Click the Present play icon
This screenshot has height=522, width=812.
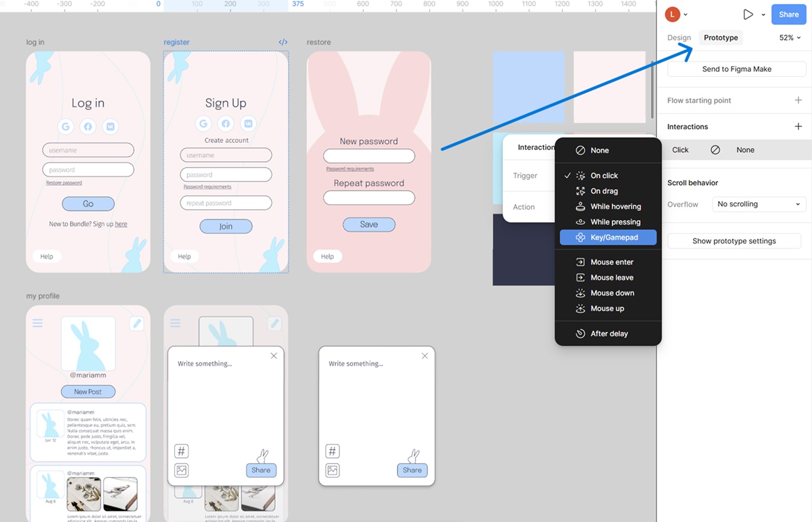748,15
